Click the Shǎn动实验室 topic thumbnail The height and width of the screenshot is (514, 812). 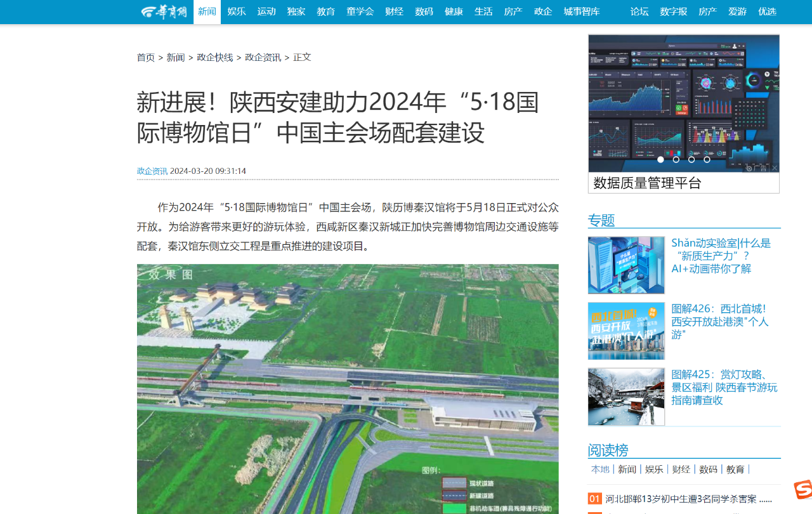[x=626, y=265]
